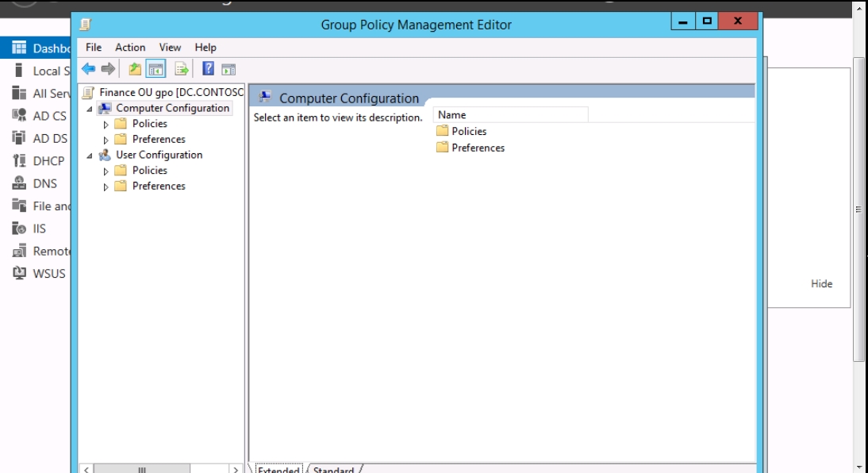This screenshot has width=868, height=473.
Task: Click Server Manager vertical scrollbar thumb
Action: pos(858,210)
